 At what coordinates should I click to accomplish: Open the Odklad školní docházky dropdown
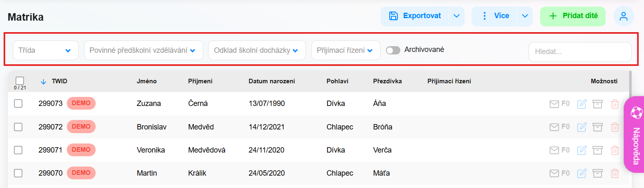(257, 50)
